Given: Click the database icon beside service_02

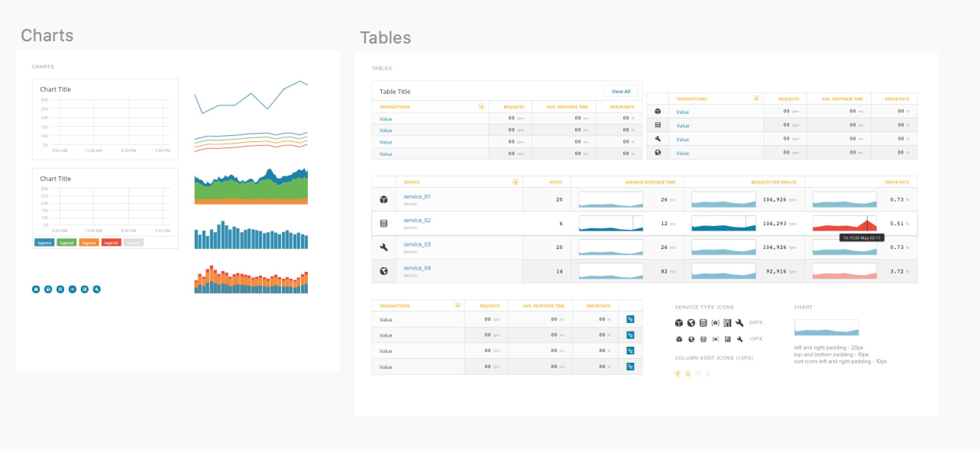Looking at the screenshot, I should pyautogui.click(x=384, y=223).
